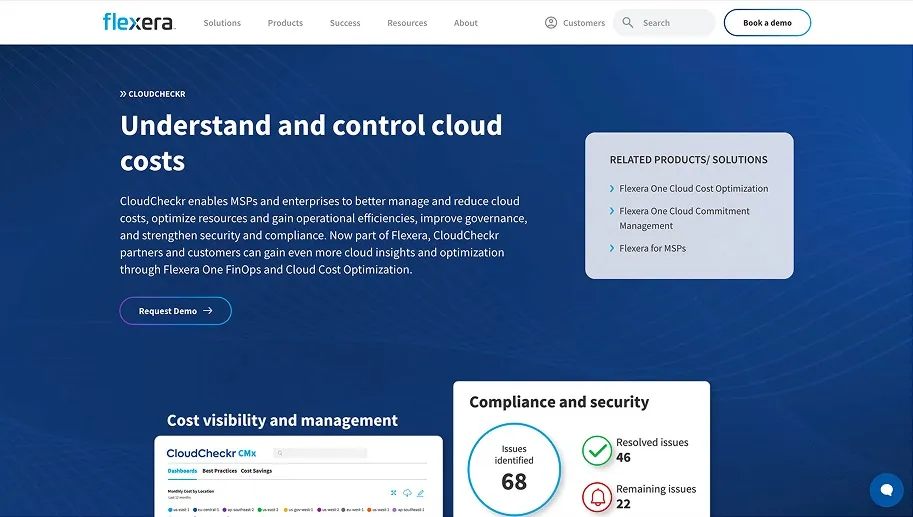Click the RELATED PRODUCTS/ SOLUTIONS heading

[688, 160]
